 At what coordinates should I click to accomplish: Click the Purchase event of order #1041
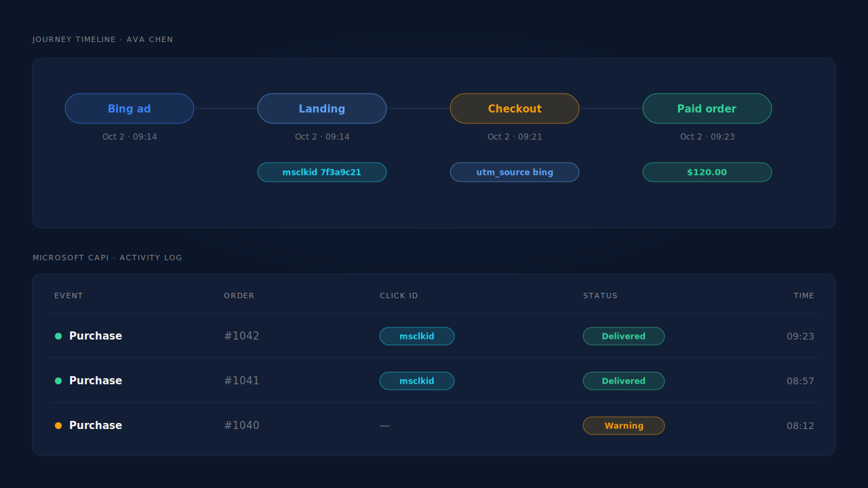coord(96,381)
